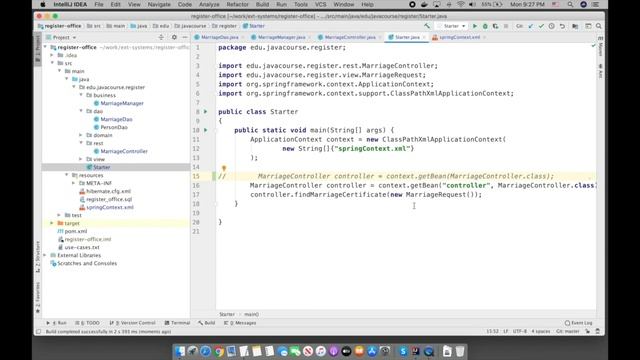Open the Starter run configuration dropdown
This screenshot has height=360, width=640.
(452, 26)
